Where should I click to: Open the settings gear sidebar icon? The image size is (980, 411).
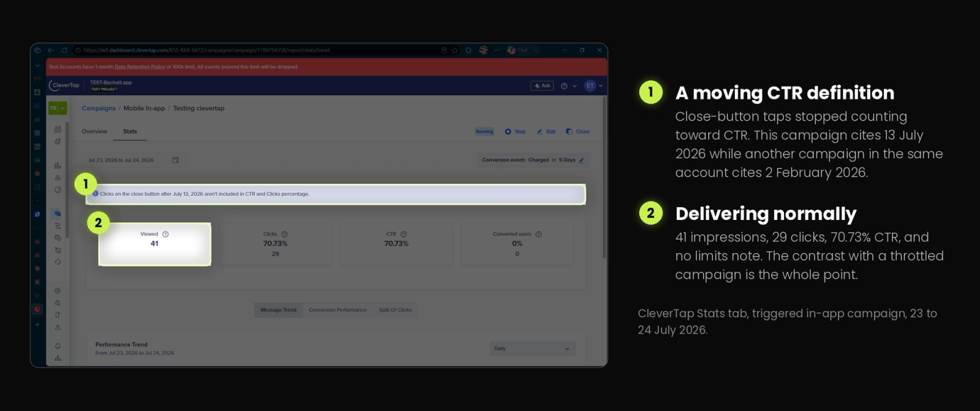pyautogui.click(x=58, y=291)
